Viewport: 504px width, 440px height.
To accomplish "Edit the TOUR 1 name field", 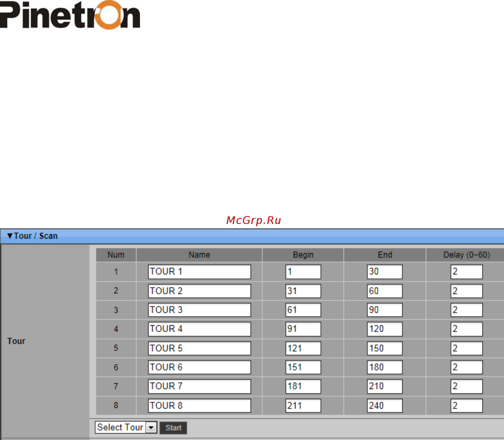I will tap(199, 272).
